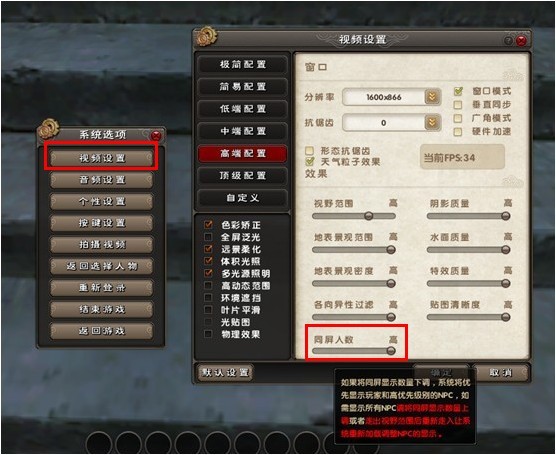Close the 视频设置 window with the red X
Image resolution: width=556 pixels, height=455 pixels.
pyautogui.click(x=522, y=41)
